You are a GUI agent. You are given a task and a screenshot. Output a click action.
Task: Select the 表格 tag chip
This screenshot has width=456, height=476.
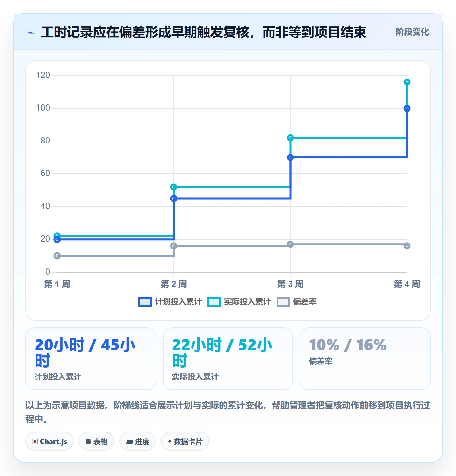coord(96,441)
